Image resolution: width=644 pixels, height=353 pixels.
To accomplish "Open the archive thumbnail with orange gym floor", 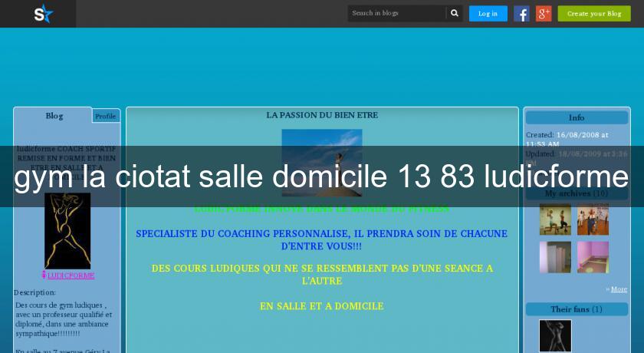I will (x=593, y=219).
